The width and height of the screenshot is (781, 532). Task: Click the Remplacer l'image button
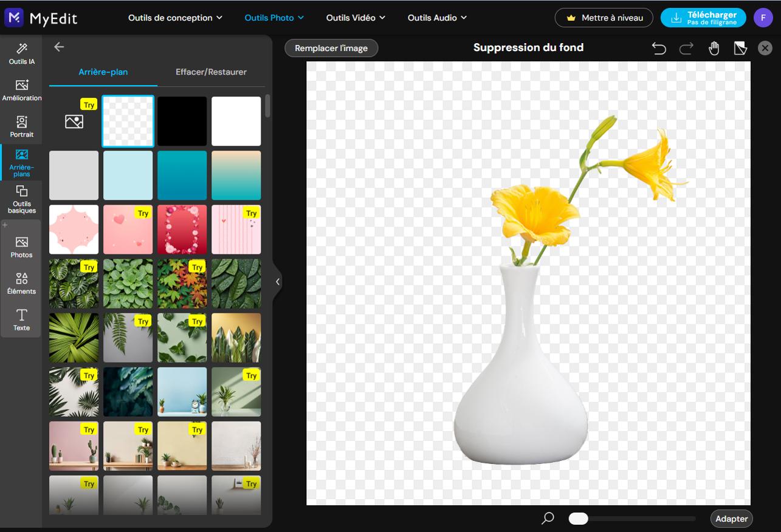tap(331, 47)
